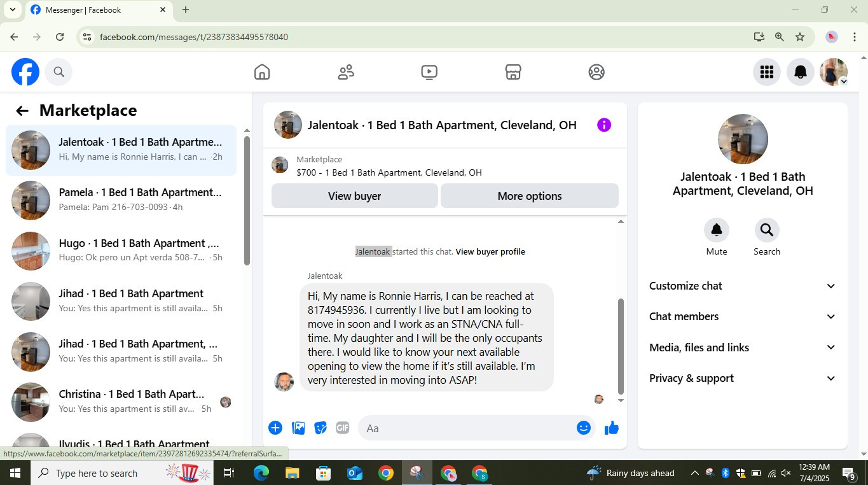Open the emoji picker smiley
Screen dimensions: 868x485
tap(584, 428)
